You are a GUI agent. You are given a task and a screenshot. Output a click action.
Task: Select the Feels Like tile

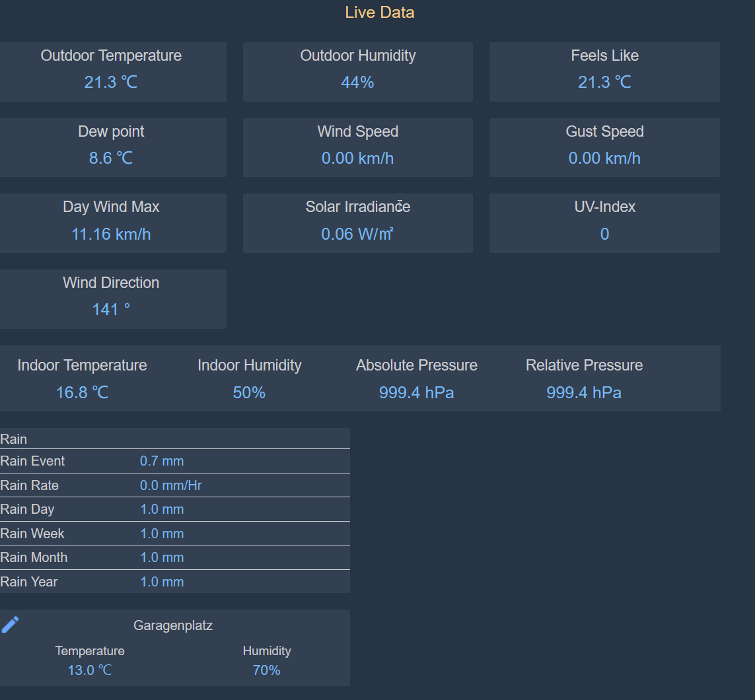pyautogui.click(x=604, y=71)
